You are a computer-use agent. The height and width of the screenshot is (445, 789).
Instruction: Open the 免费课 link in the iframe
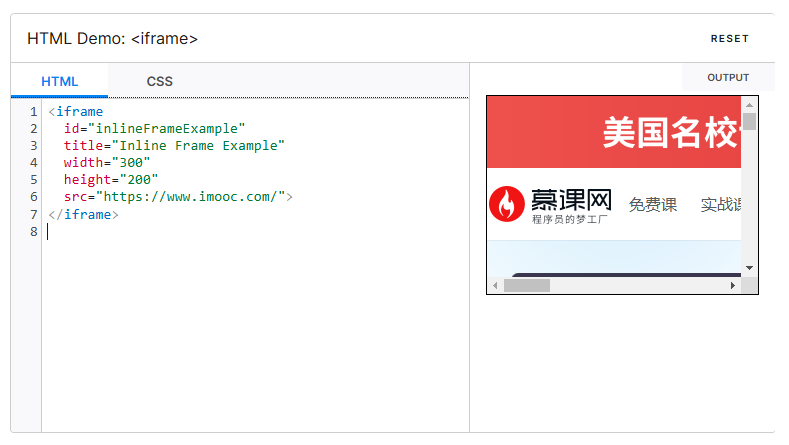652,205
